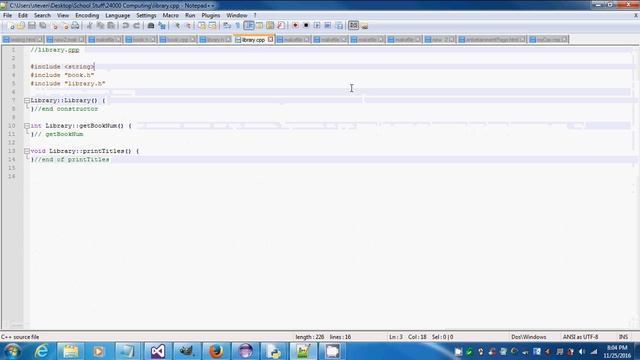Toggle the highlighted Indent Guide icon
Image resolution: width=640 pixels, height=360 pixels.
click(x=249, y=26)
